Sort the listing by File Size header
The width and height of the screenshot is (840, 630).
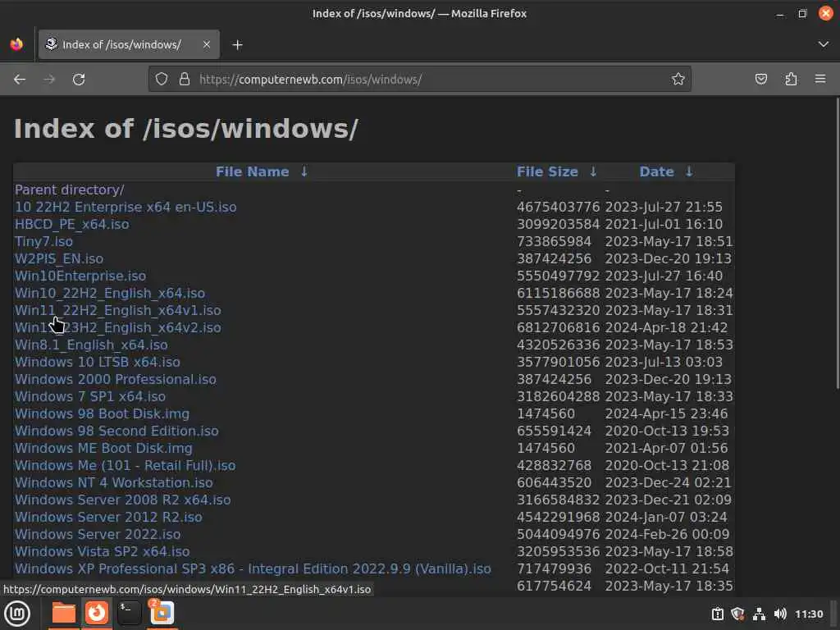click(547, 171)
